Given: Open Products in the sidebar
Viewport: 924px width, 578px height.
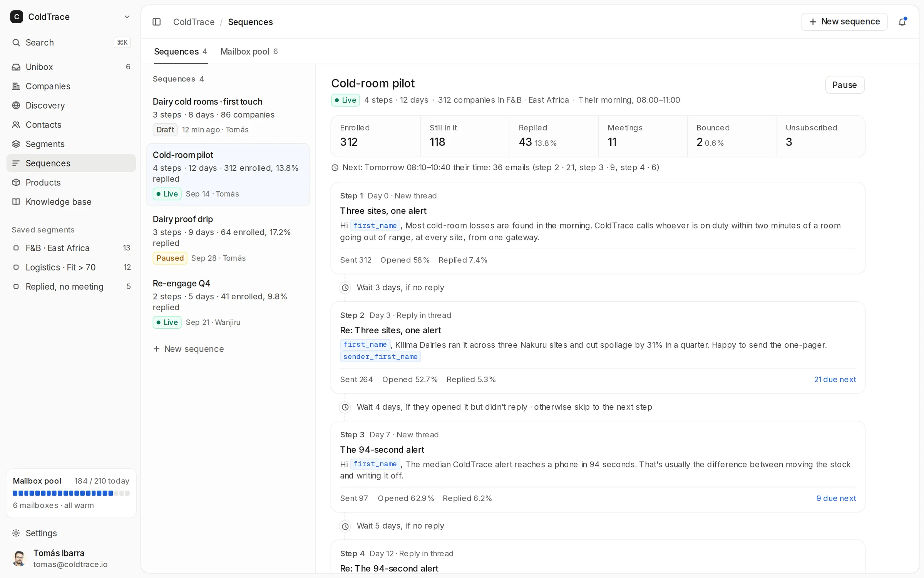Looking at the screenshot, I should tap(71, 182).
